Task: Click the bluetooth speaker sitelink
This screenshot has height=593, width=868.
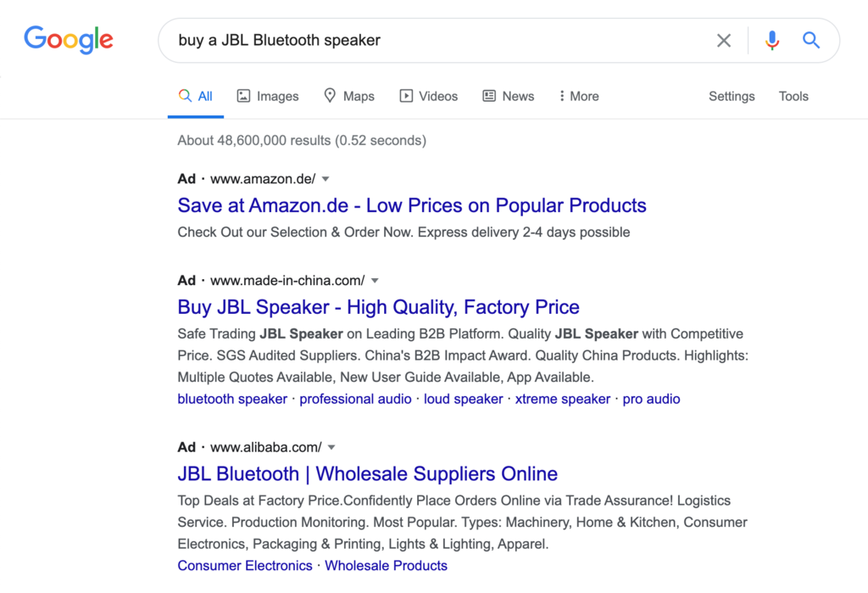Action: pos(232,399)
